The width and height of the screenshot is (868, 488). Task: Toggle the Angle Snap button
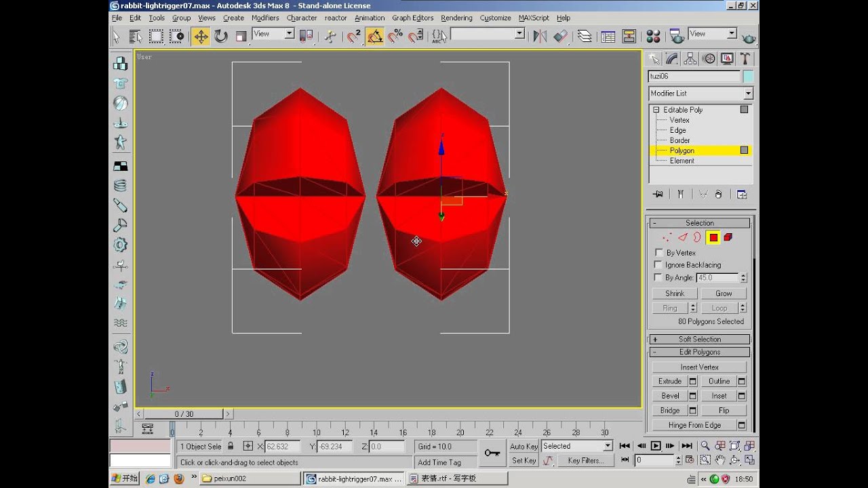click(374, 37)
